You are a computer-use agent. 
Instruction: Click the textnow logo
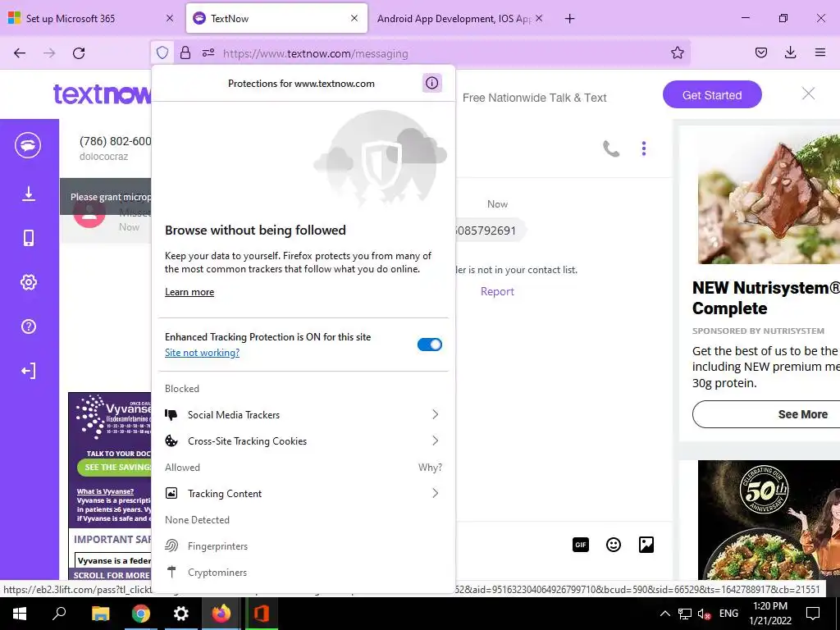point(102,94)
